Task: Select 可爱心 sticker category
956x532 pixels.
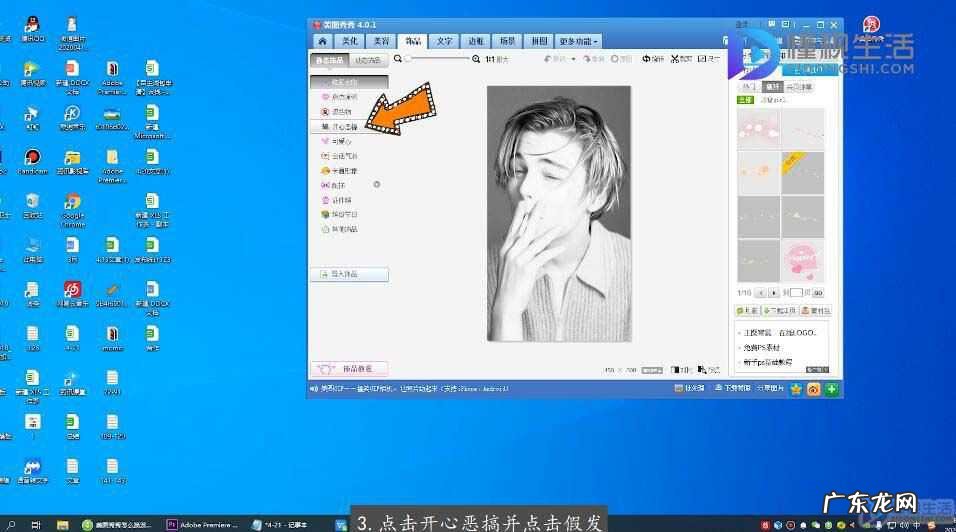Action: tap(337, 141)
